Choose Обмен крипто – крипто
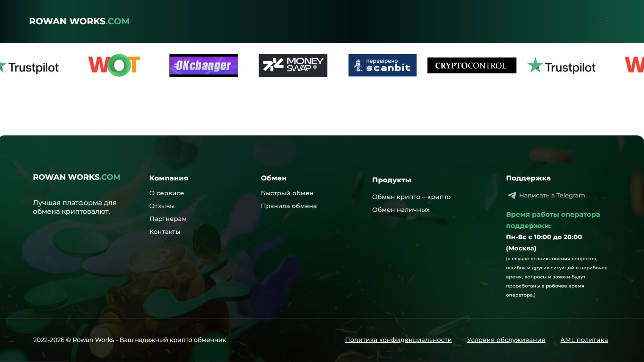The height and width of the screenshot is (362, 644). click(411, 197)
